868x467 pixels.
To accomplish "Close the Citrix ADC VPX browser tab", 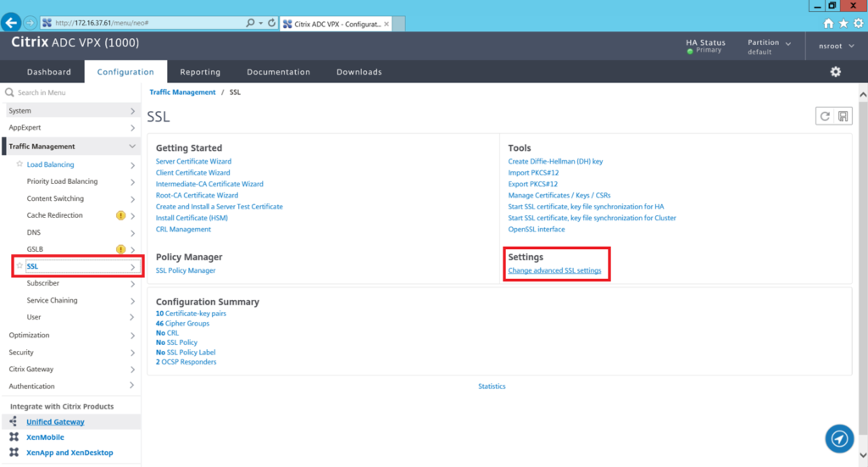I will 387,24.
